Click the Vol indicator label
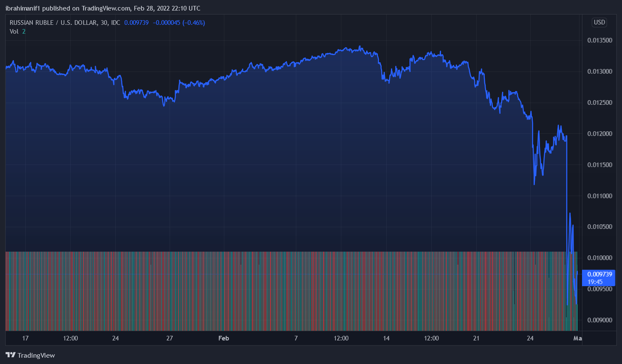 pyautogui.click(x=14, y=32)
